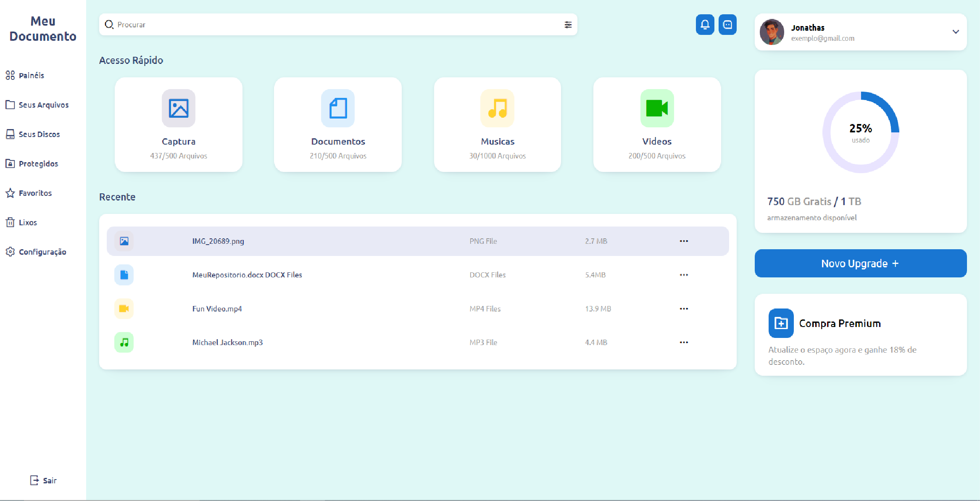Select the Musicas music note icon
Viewport: 980px width, 501px height.
coord(497,108)
